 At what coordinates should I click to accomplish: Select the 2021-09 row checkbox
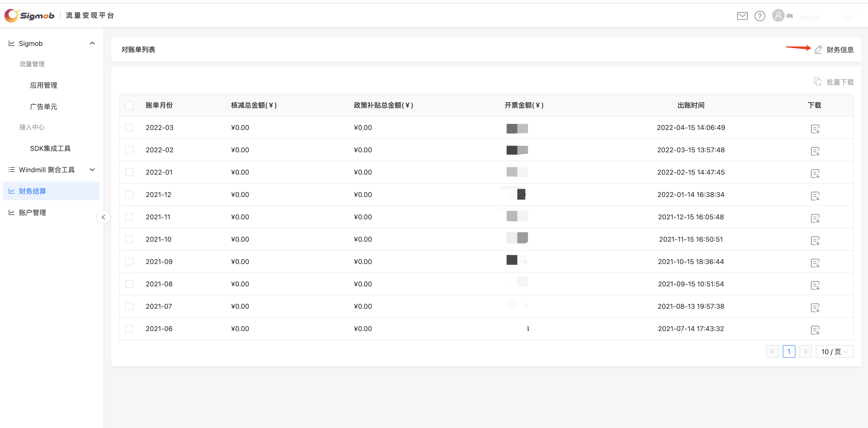129,262
